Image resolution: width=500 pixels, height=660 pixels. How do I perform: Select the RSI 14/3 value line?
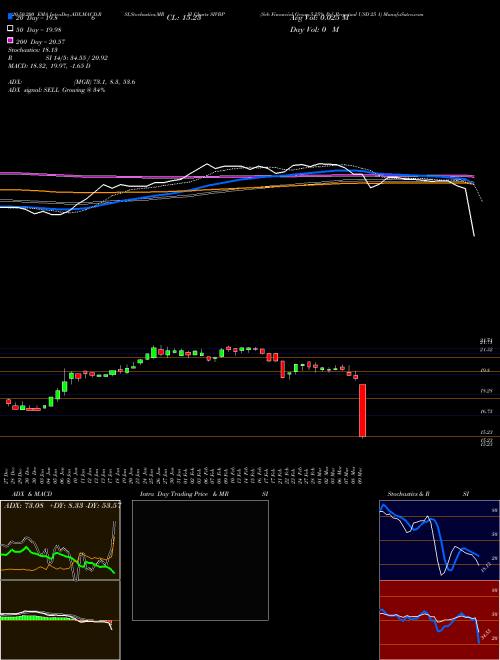(58, 58)
